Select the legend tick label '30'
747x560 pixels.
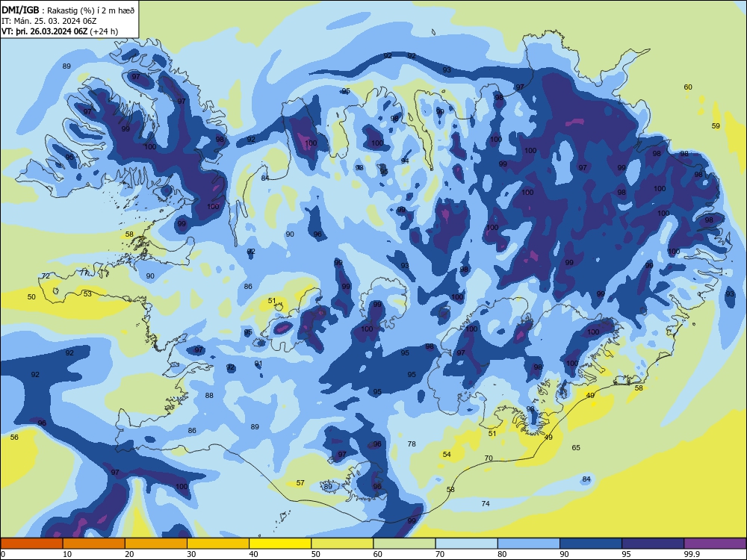(191, 554)
